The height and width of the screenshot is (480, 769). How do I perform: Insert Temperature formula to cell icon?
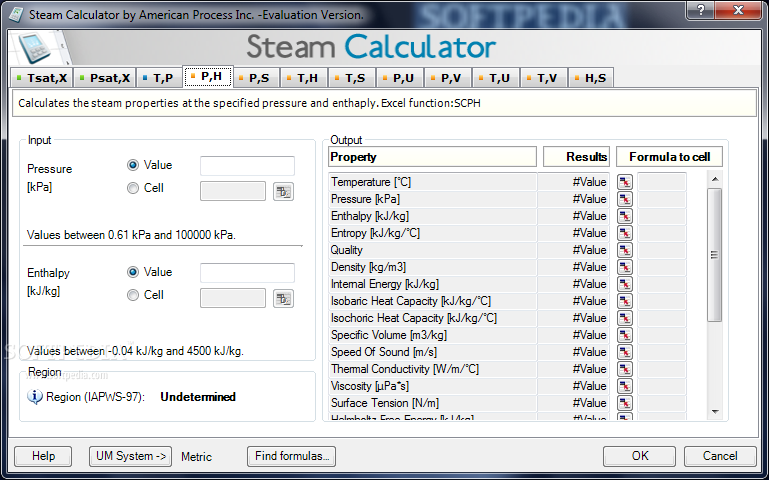(x=625, y=182)
